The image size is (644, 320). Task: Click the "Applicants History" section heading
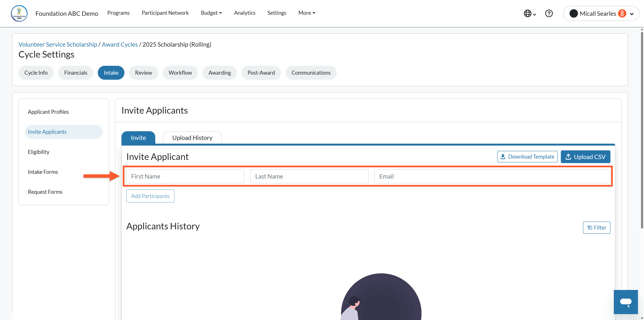pyautogui.click(x=163, y=226)
